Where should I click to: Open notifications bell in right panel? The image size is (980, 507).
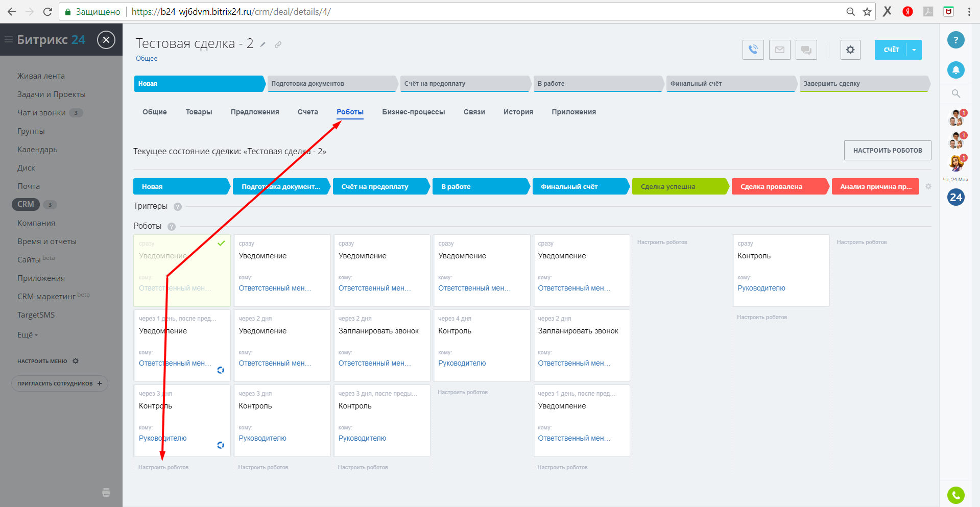[x=955, y=69]
